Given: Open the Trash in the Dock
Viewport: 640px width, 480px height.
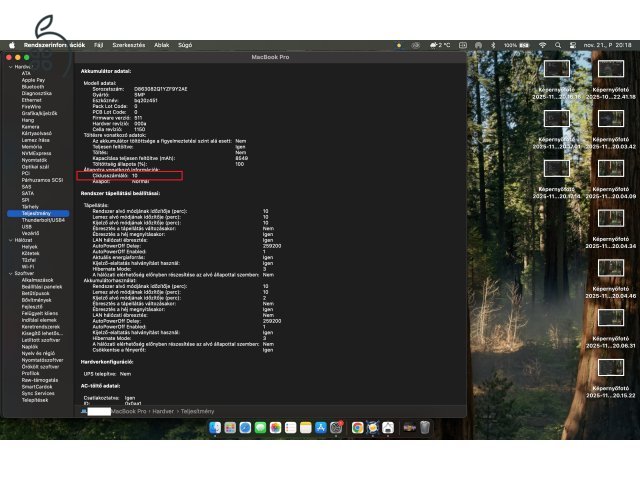Looking at the screenshot, I should (x=425, y=427).
